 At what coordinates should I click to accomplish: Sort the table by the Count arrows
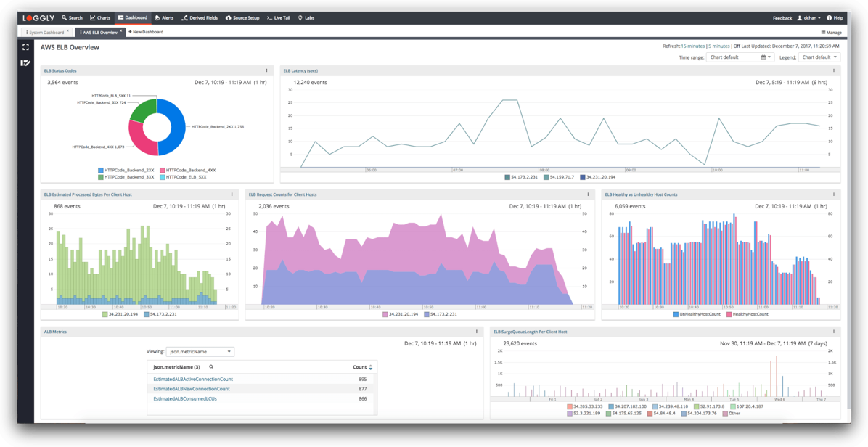coord(370,367)
